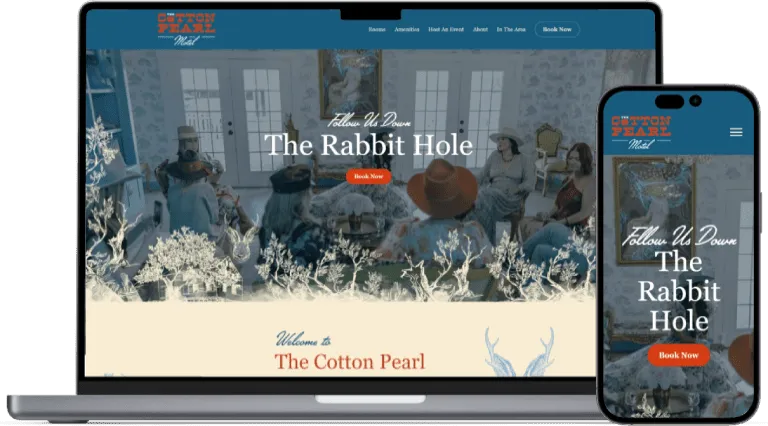Tap the Cotton Pearl Motel logo on phone
The image size is (768, 426).
pos(640,131)
